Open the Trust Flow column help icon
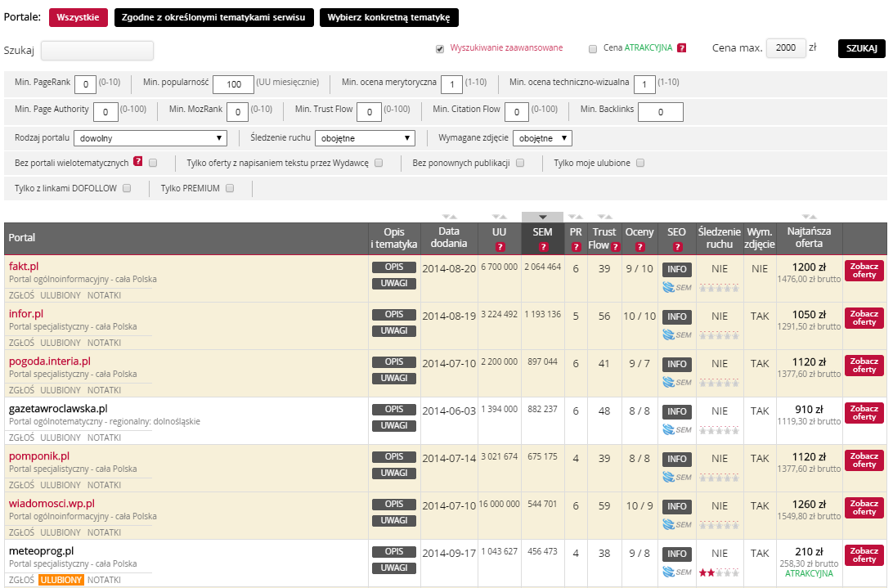 point(615,247)
